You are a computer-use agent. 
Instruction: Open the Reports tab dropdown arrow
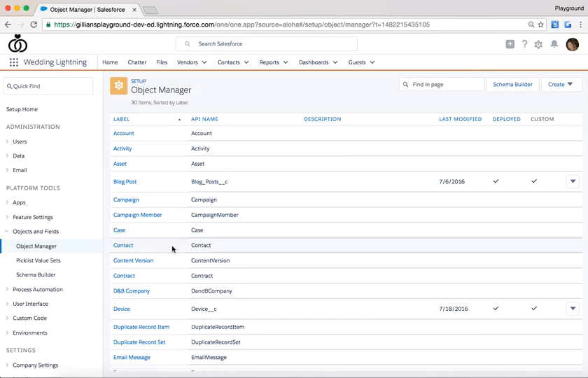pyautogui.click(x=286, y=62)
